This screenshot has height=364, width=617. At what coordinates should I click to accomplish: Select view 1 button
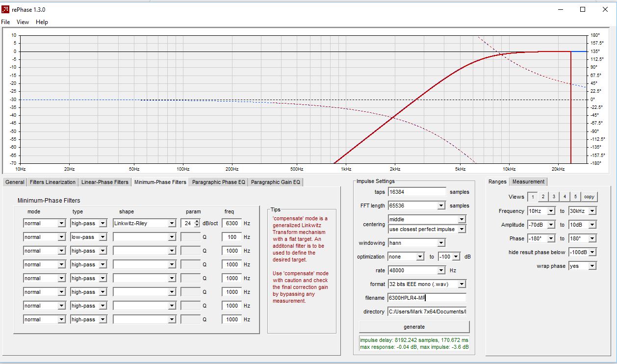(532, 197)
